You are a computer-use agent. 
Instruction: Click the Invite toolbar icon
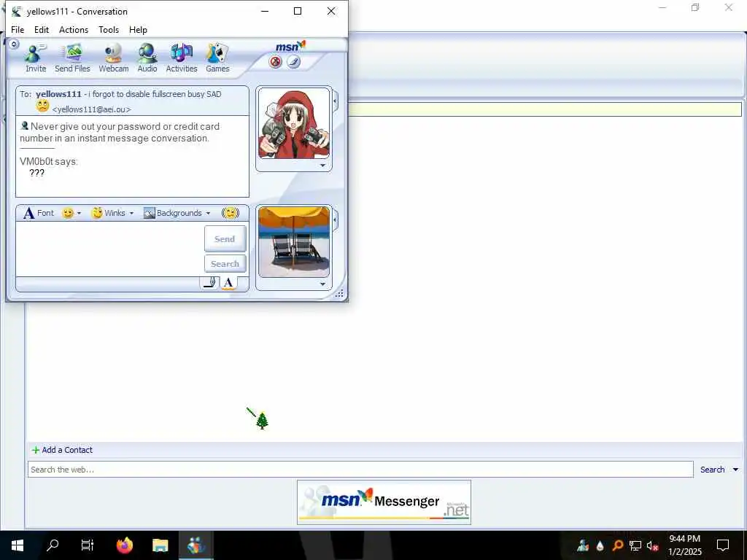tap(36, 58)
